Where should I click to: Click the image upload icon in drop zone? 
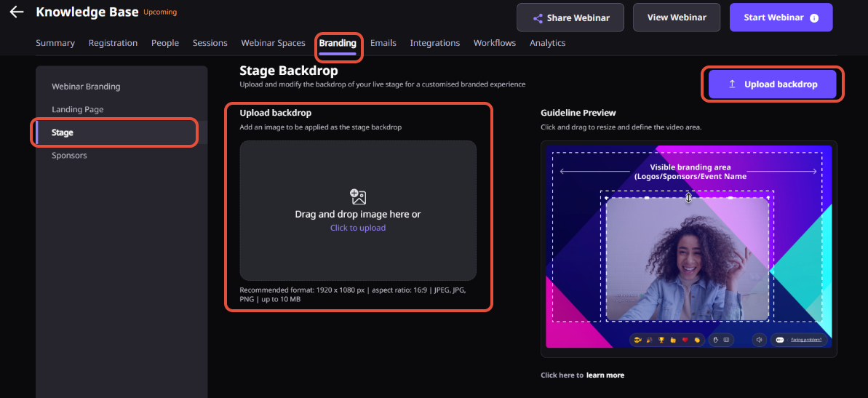tap(358, 196)
